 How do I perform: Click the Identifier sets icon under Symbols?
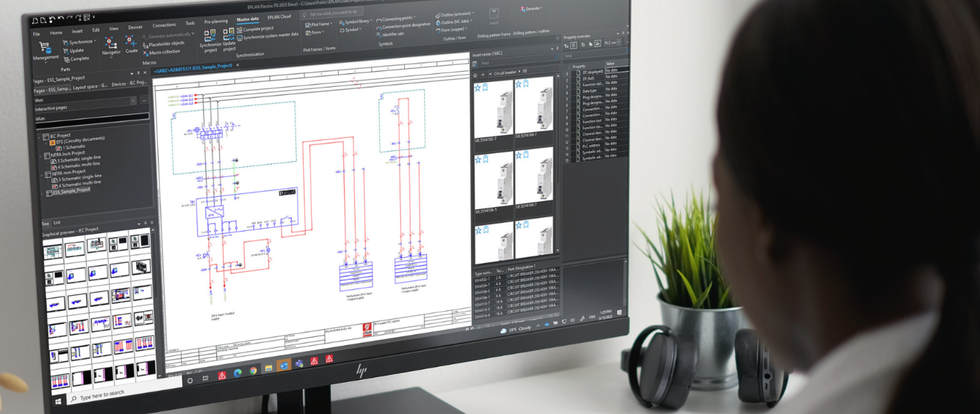(x=393, y=34)
